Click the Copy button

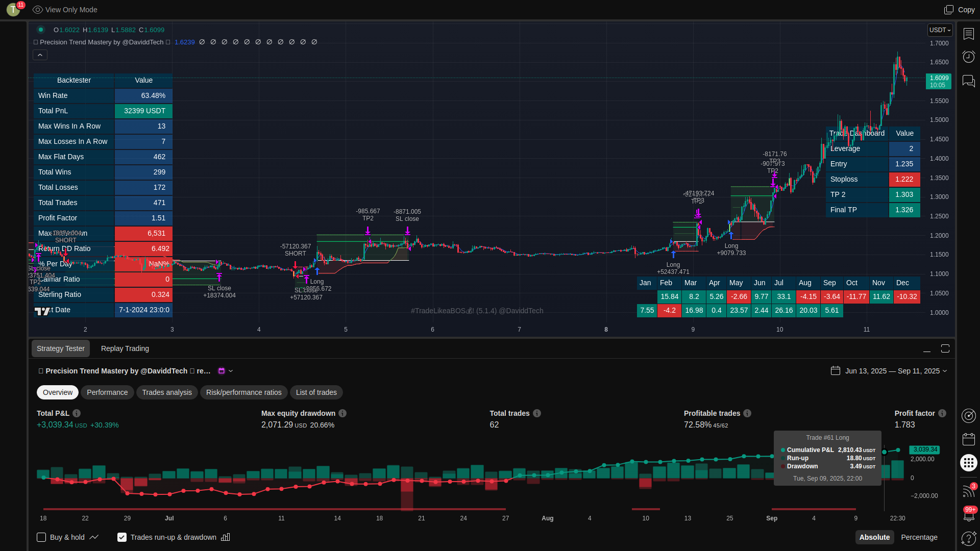[x=960, y=10]
